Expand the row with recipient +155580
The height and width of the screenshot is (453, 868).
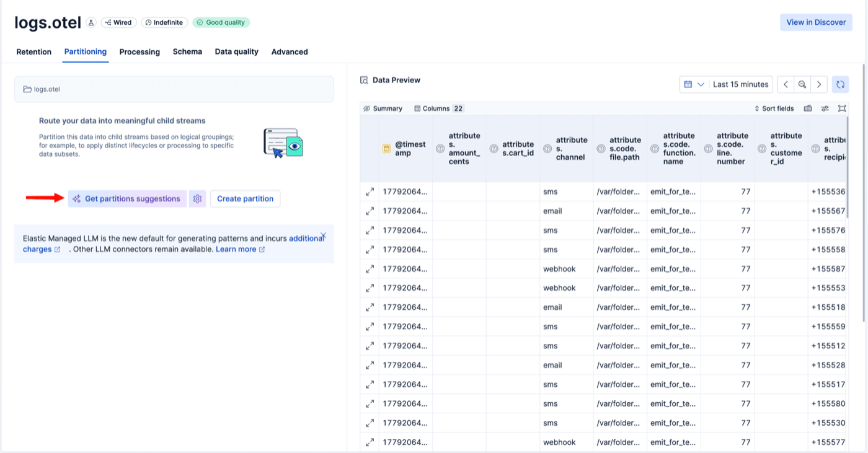[370, 403]
